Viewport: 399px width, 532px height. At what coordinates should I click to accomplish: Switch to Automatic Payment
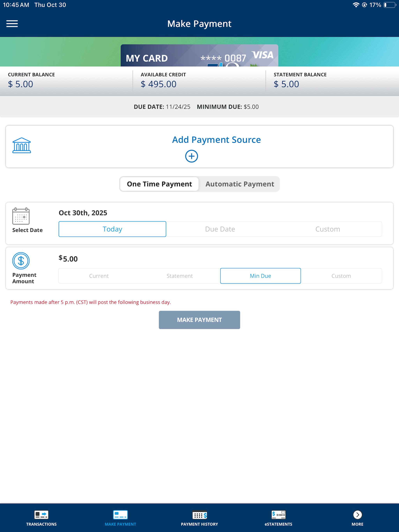tap(240, 184)
